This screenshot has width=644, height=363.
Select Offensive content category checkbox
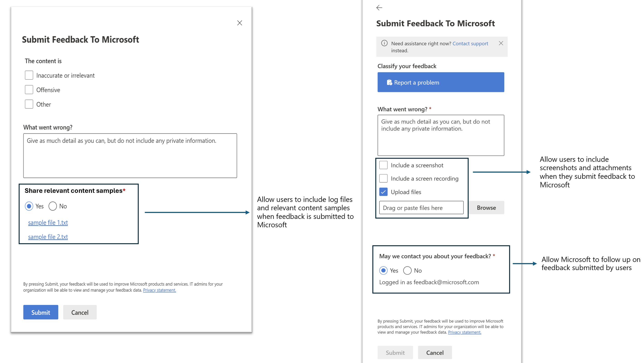28,90
